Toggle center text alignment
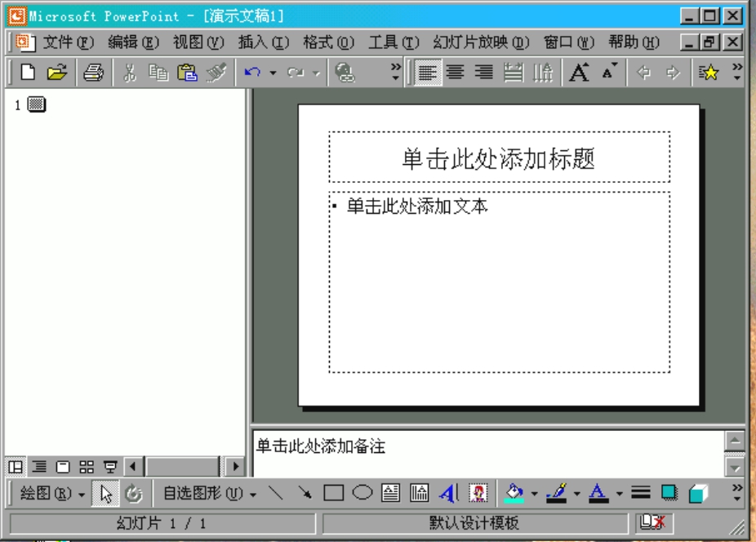 [x=455, y=73]
